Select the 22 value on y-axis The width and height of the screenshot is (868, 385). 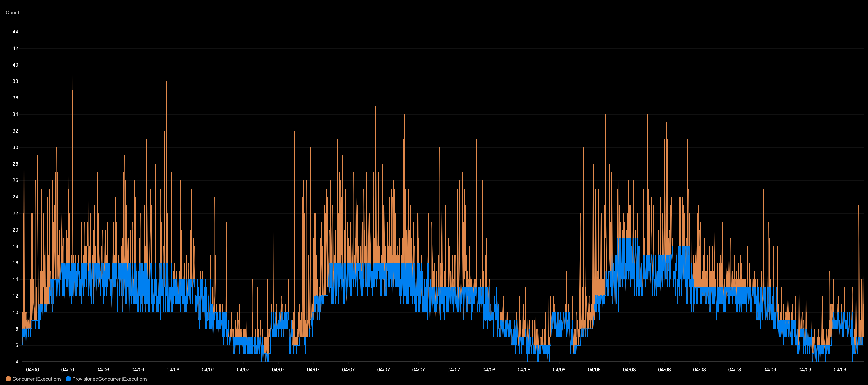coord(15,213)
